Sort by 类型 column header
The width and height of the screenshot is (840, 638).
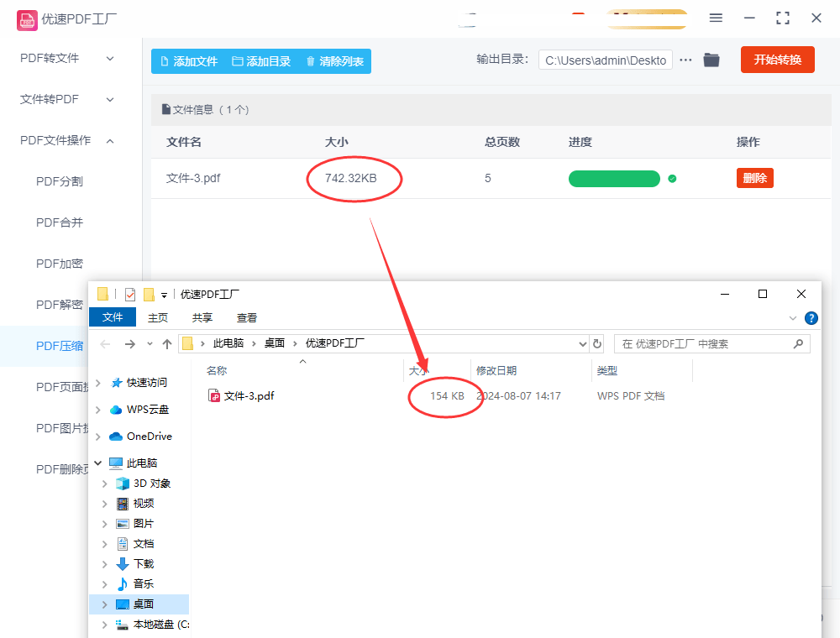point(607,370)
